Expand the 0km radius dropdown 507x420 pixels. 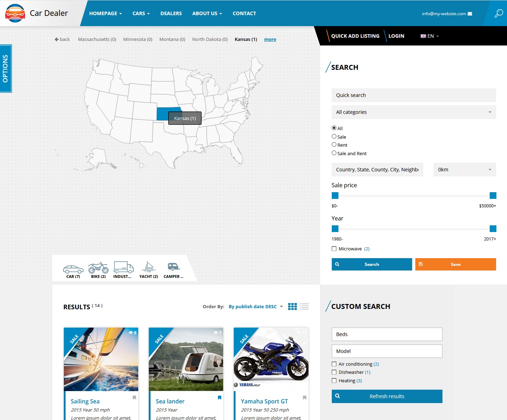click(464, 170)
